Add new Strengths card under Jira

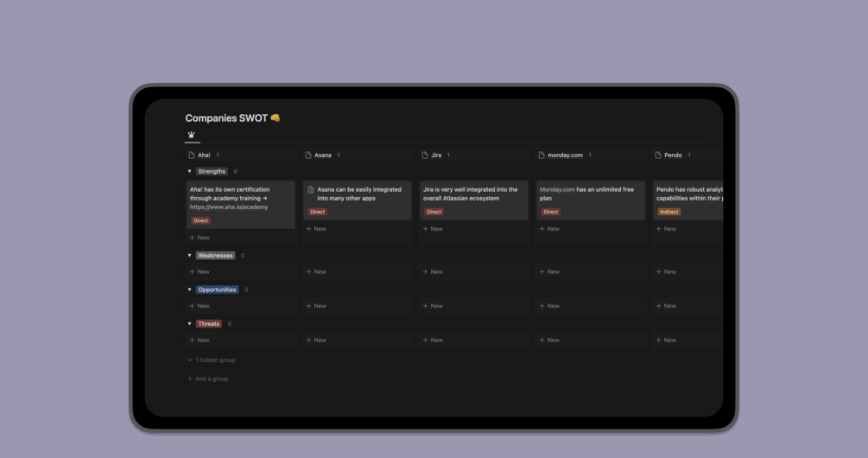[x=433, y=229]
